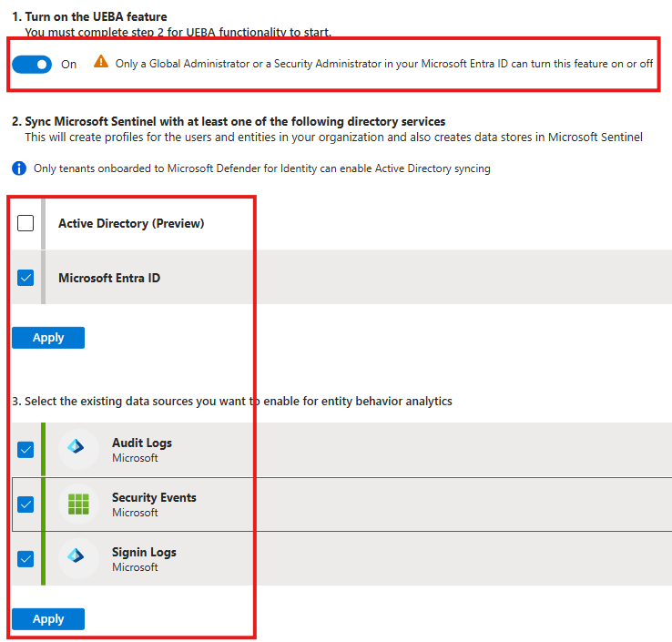Uncheck the Security Events checkbox

[25, 504]
